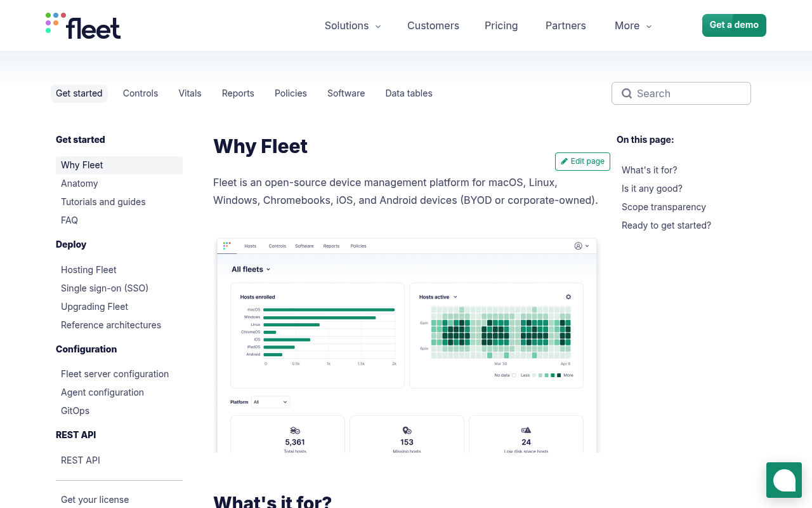Open the Pricing page
Screen dimensions: 812x508
501,25
